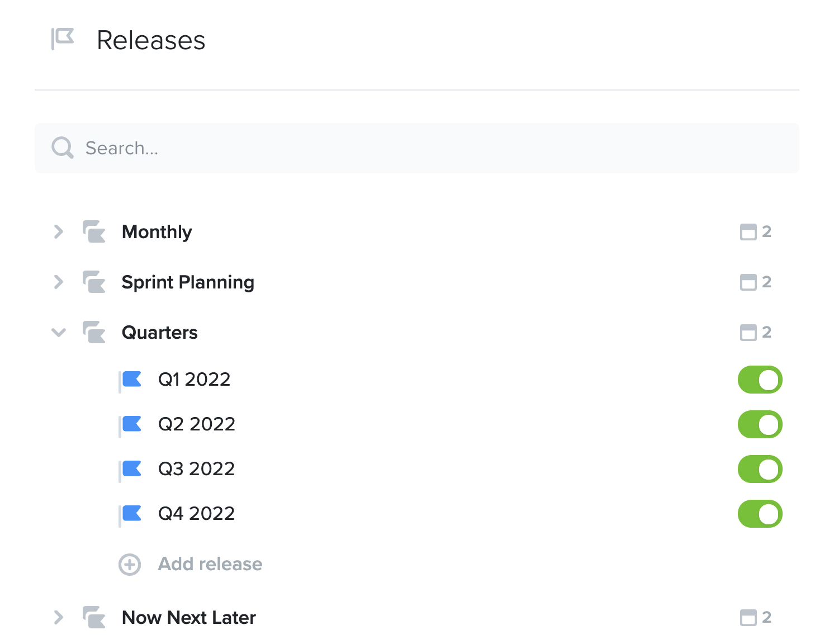815x644 pixels.
Task: Open the Q3 2022 release
Action: 197,469
